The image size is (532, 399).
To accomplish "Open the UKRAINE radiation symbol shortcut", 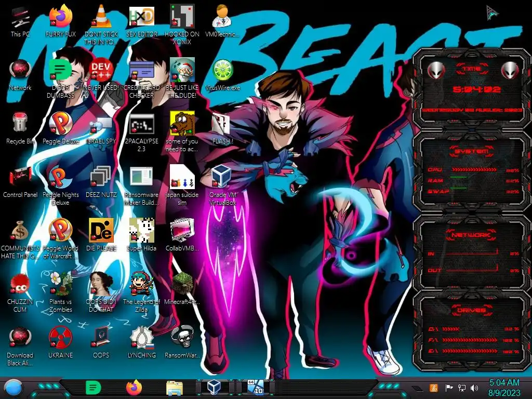I will (61, 343).
